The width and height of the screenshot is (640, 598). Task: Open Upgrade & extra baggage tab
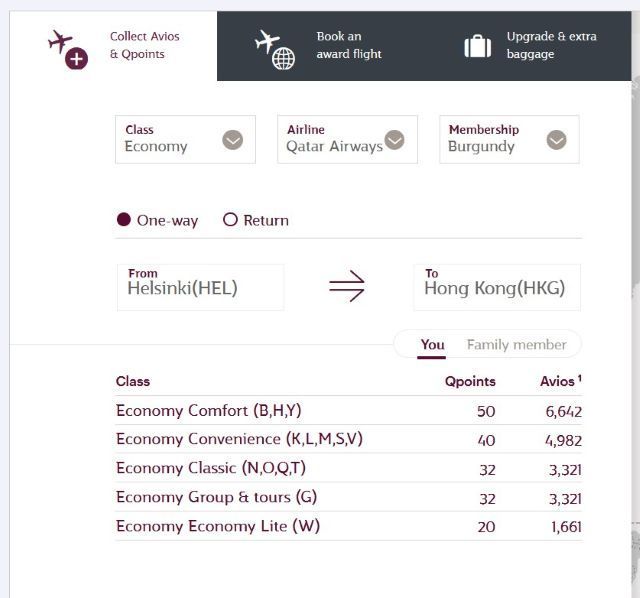(551, 45)
